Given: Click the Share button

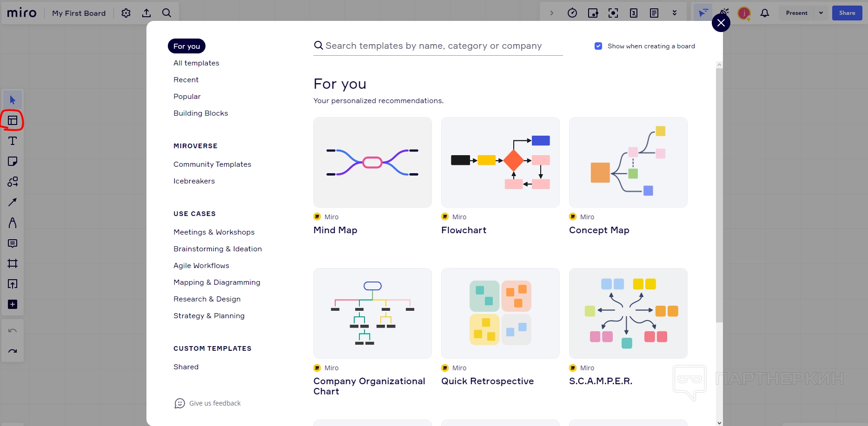Looking at the screenshot, I should pyautogui.click(x=847, y=13).
